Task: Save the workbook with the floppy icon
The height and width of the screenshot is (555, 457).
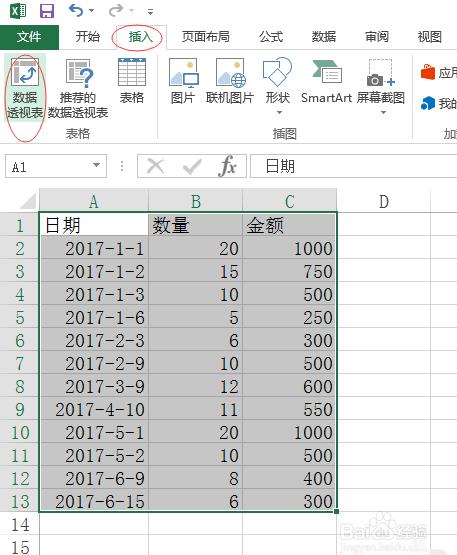Action: pyautogui.click(x=47, y=11)
